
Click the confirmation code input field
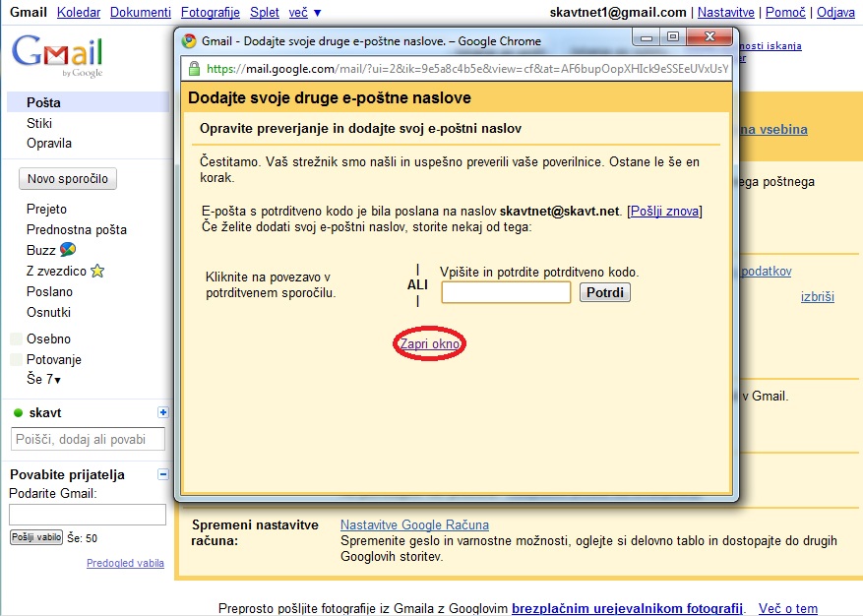click(x=506, y=292)
